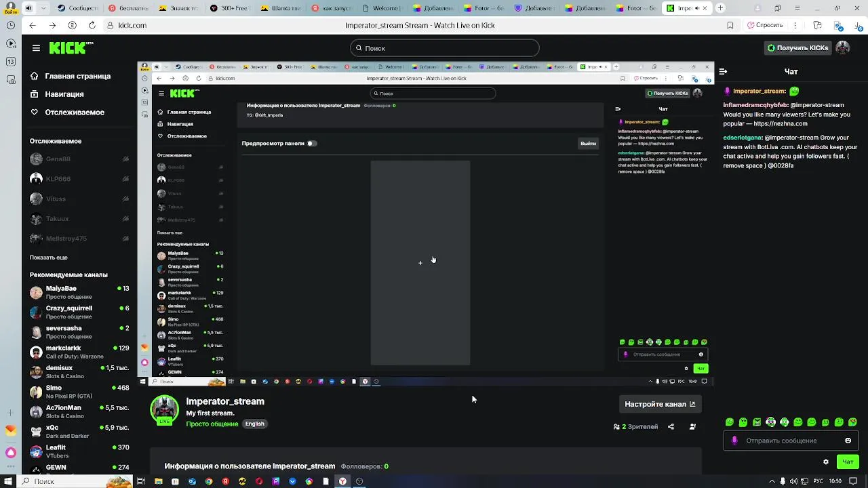The width and height of the screenshot is (868, 488).
Task: Open followed channel KLP666
Action: (x=79, y=179)
